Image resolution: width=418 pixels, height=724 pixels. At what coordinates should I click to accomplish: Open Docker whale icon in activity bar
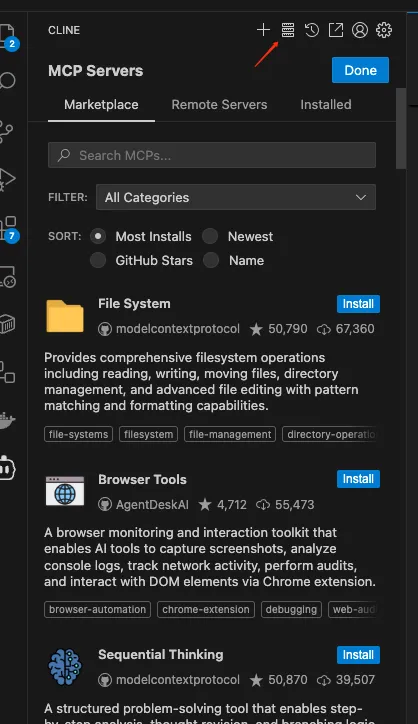click(6, 420)
